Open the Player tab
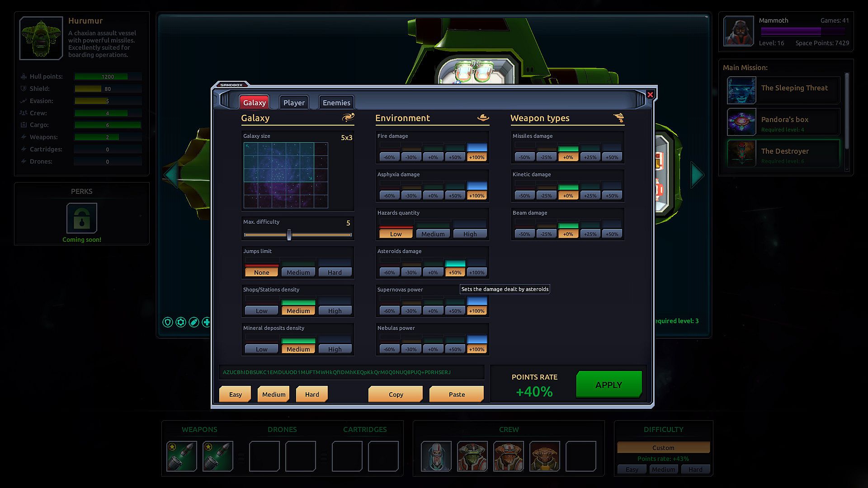This screenshot has height=488, width=868. (x=294, y=103)
